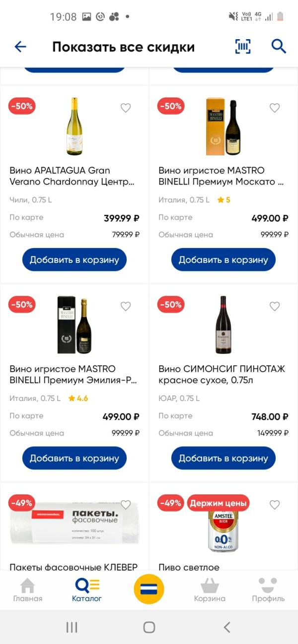Open search with magnifier icon
The height and width of the screenshot is (644, 298).
tap(279, 47)
